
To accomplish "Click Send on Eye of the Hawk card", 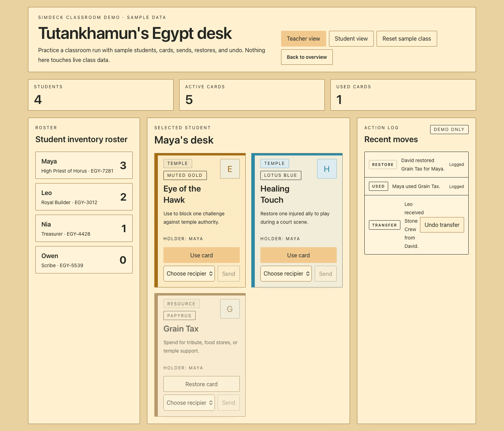I will pos(229,274).
